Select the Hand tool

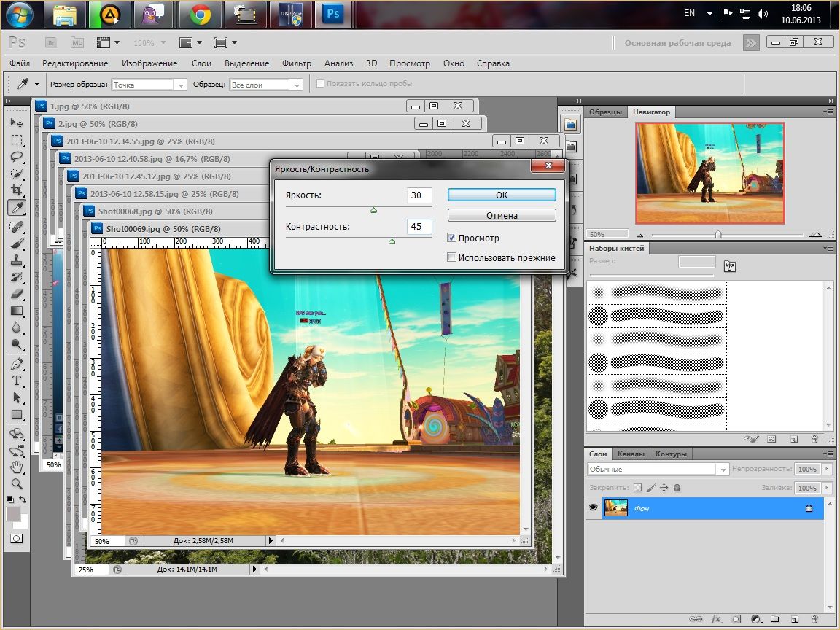(17, 467)
